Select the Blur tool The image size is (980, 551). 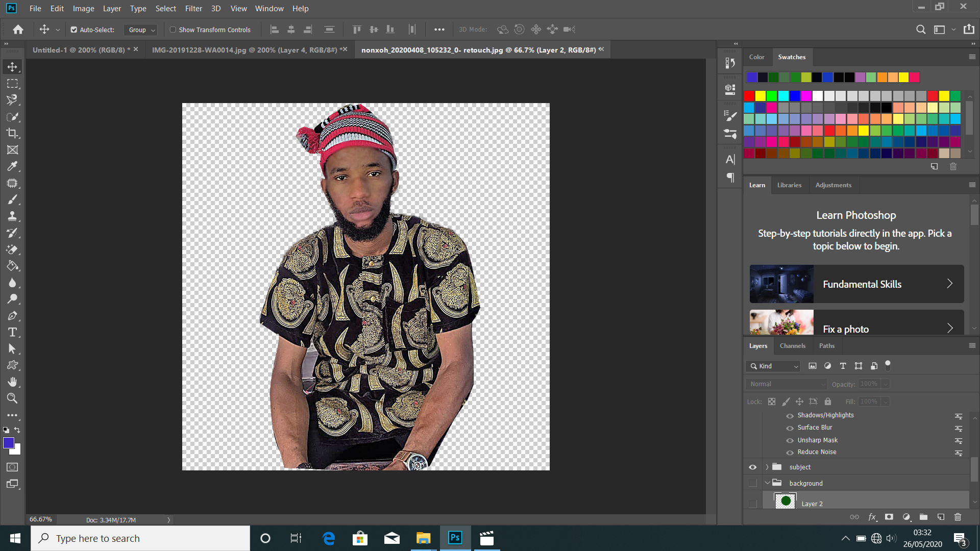[x=12, y=283]
